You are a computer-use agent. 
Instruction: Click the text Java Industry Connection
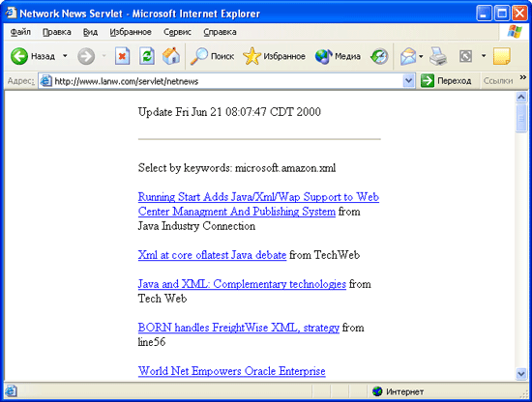coord(196,226)
